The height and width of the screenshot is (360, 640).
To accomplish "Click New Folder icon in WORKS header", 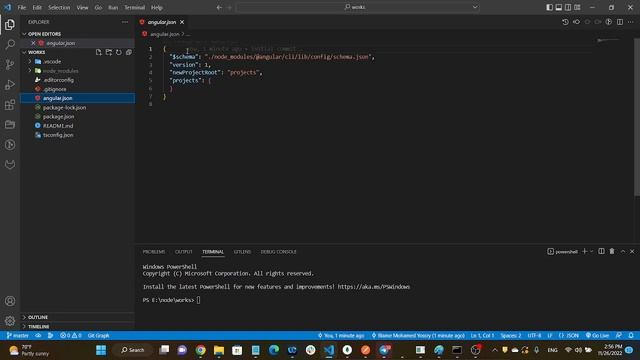I will [x=109, y=52].
